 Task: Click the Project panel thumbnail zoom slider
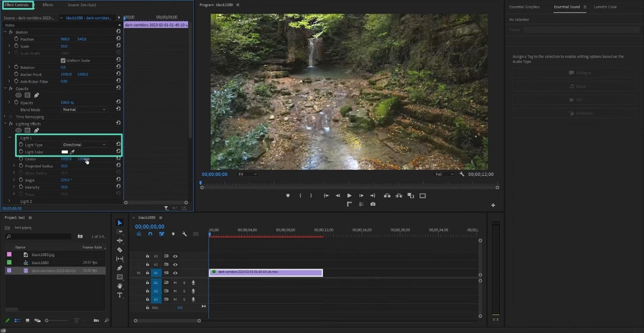(56, 321)
